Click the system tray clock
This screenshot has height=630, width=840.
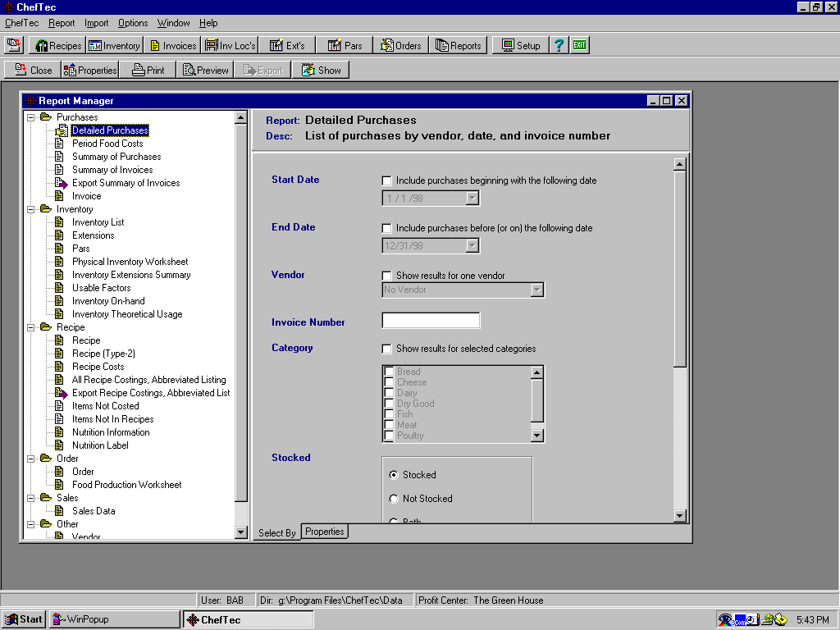813,620
